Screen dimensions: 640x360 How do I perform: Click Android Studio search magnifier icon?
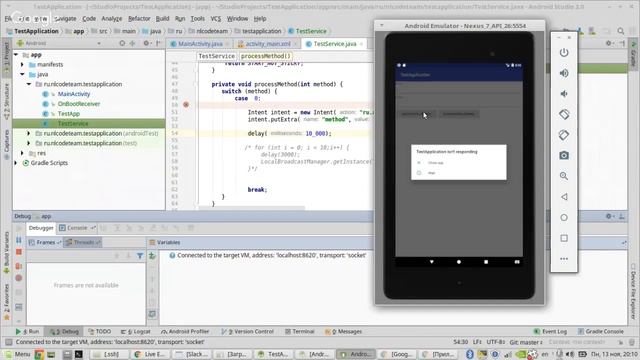[x=620, y=31]
